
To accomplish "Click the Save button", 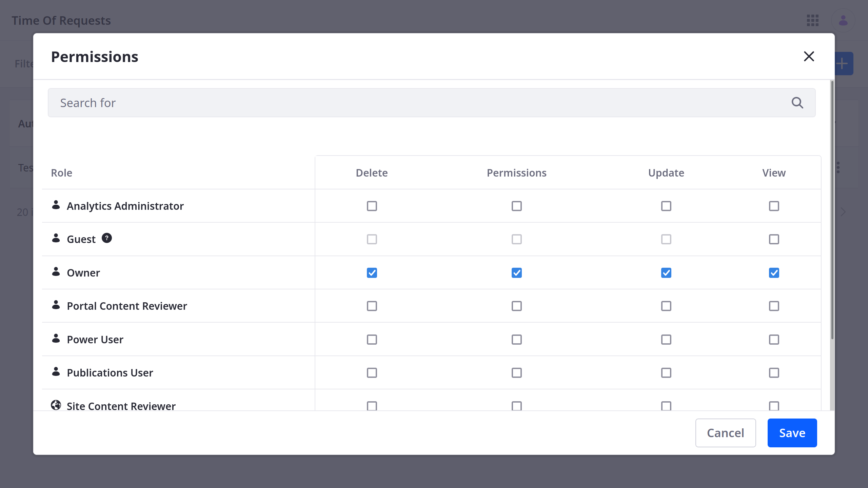I will [x=792, y=433].
